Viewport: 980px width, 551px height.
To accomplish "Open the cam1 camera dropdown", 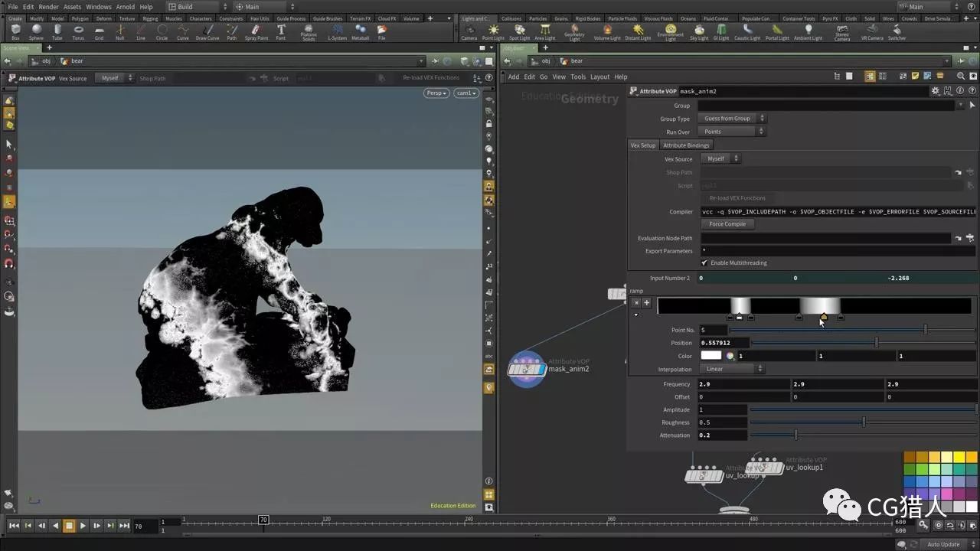I will [x=465, y=93].
